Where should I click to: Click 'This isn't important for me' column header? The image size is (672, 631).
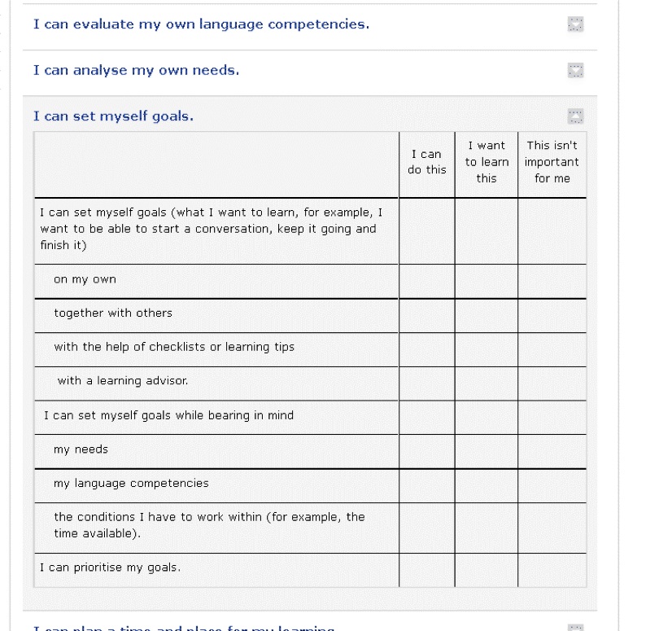[552, 162]
